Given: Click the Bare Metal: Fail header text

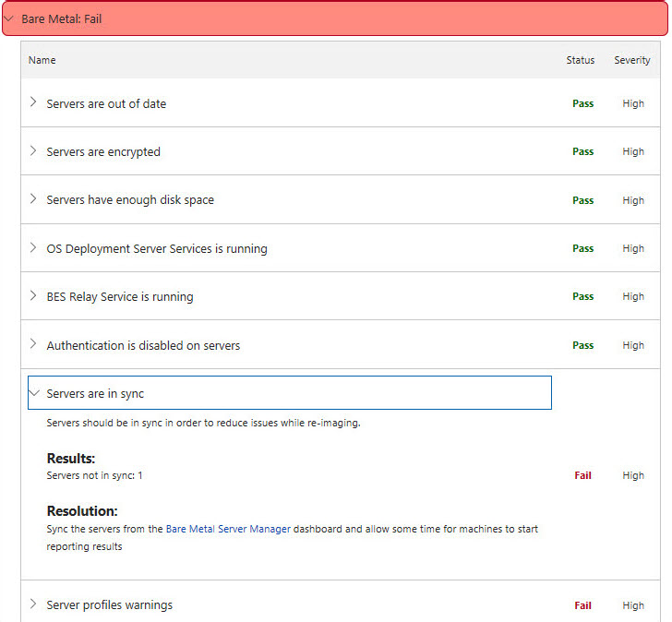Looking at the screenshot, I should (x=61, y=18).
